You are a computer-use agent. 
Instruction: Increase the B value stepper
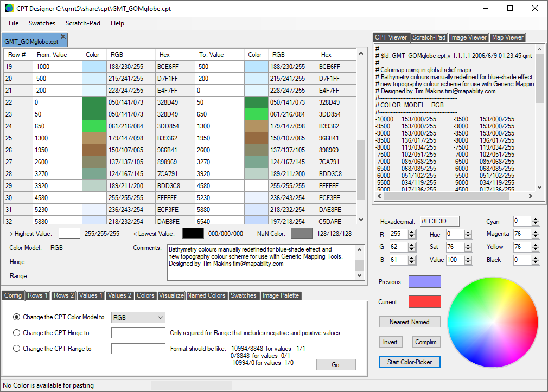[x=412, y=258]
